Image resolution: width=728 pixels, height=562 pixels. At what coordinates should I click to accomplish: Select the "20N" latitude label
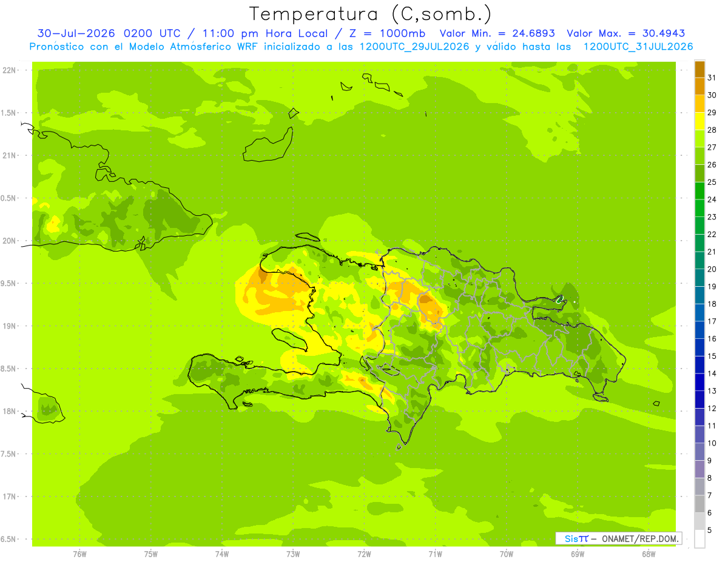(x=10, y=241)
